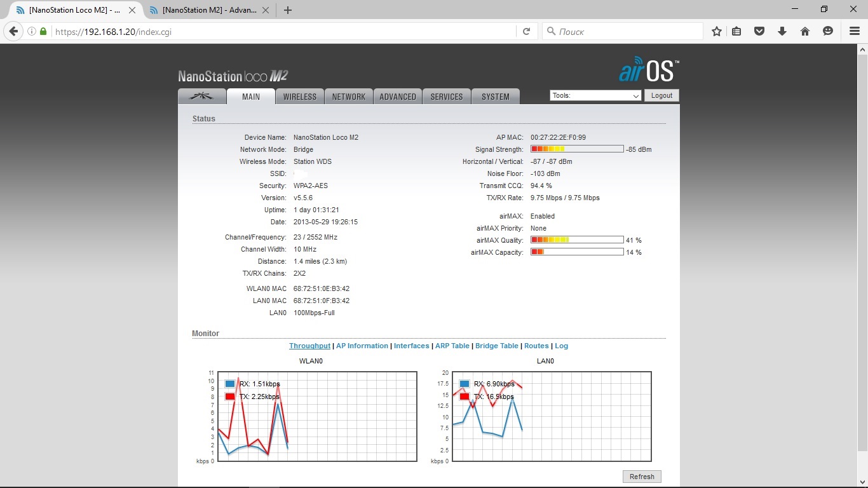View the ARP Table link
The image size is (868, 488).
(452, 346)
